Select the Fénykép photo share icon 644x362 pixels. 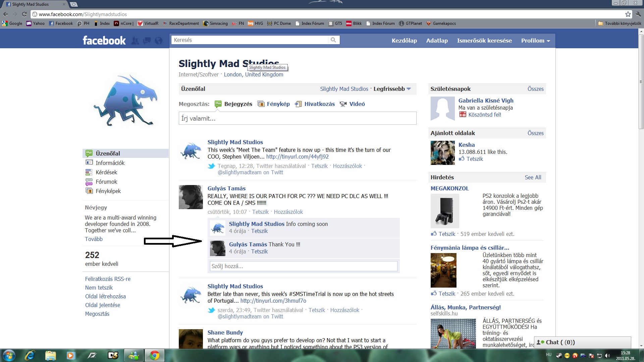[261, 104]
